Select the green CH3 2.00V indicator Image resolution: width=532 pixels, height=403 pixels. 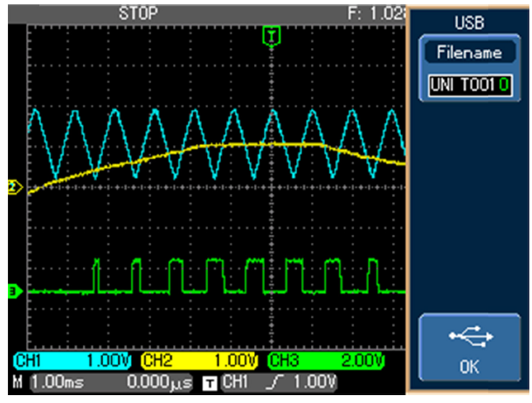point(326,360)
